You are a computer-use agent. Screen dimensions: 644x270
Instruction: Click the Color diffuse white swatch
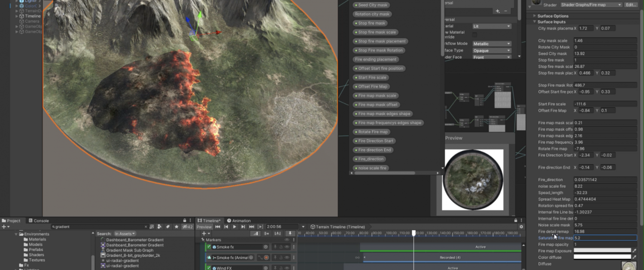coord(602,257)
